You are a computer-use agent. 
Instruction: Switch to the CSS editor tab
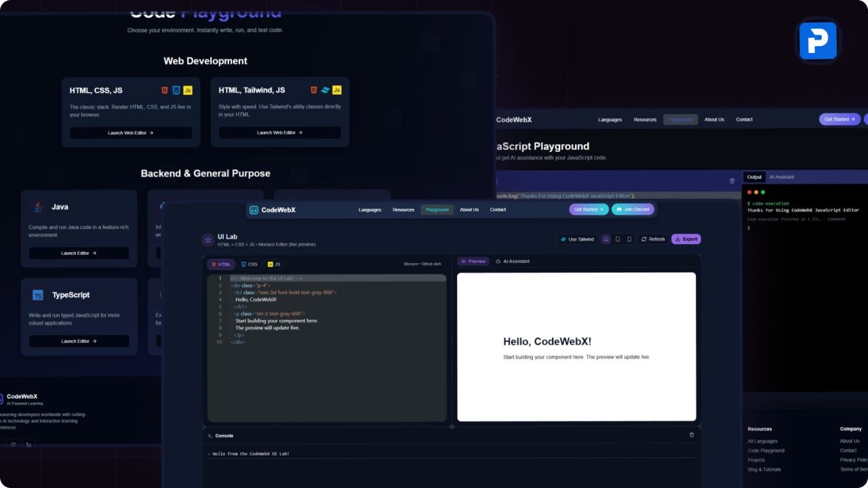[250, 264]
